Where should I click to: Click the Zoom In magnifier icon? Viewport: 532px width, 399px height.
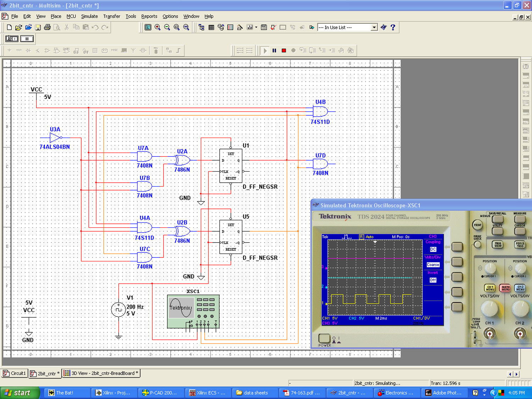pyautogui.click(x=157, y=27)
